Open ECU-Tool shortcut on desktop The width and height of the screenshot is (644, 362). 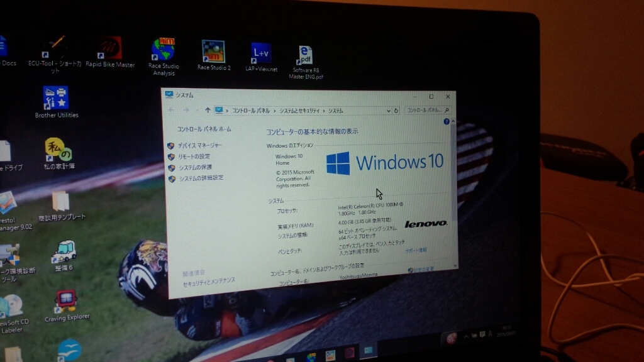(55, 55)
